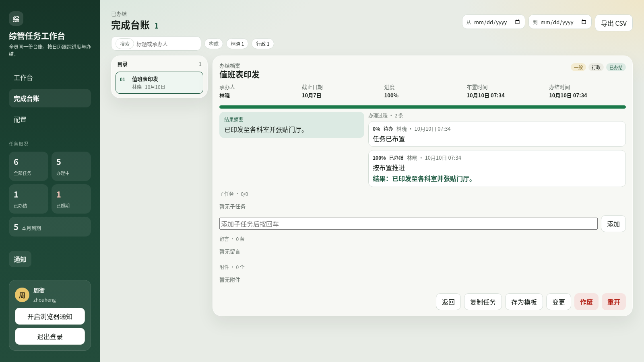
Task: Click the 构成 label beside the chips
Action: (214, 44)
